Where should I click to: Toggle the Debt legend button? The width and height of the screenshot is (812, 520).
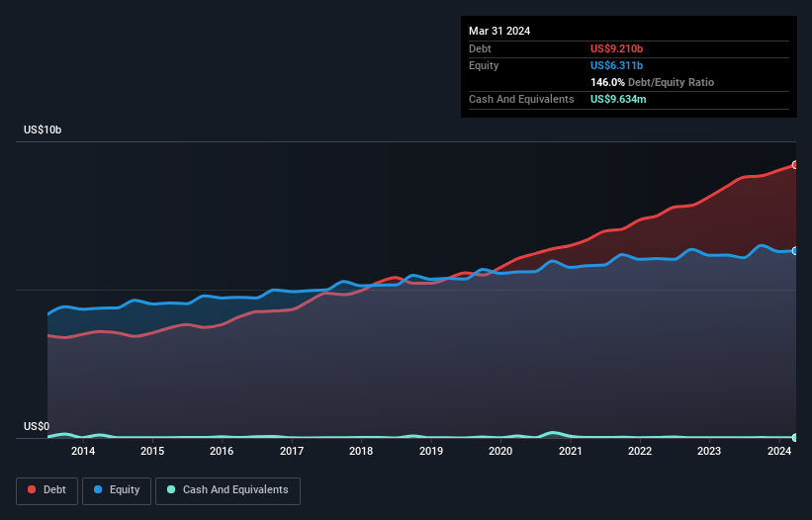[x=47, y=490]
